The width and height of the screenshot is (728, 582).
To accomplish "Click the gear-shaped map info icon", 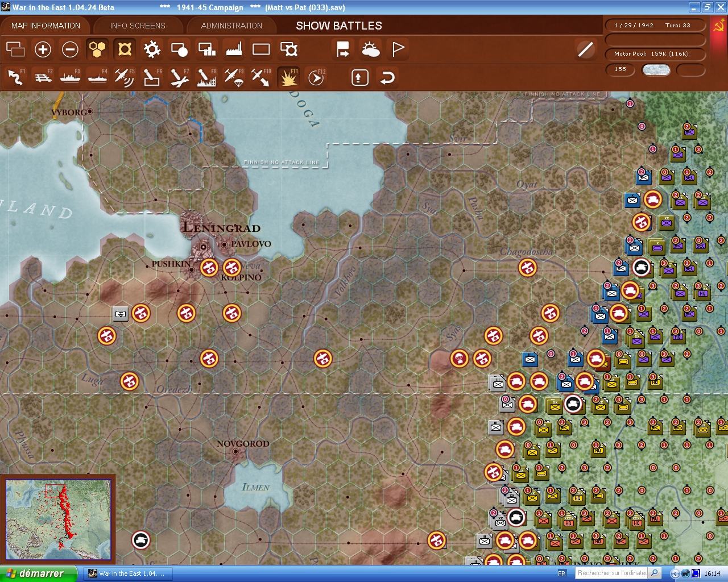I will coord(152,49).
